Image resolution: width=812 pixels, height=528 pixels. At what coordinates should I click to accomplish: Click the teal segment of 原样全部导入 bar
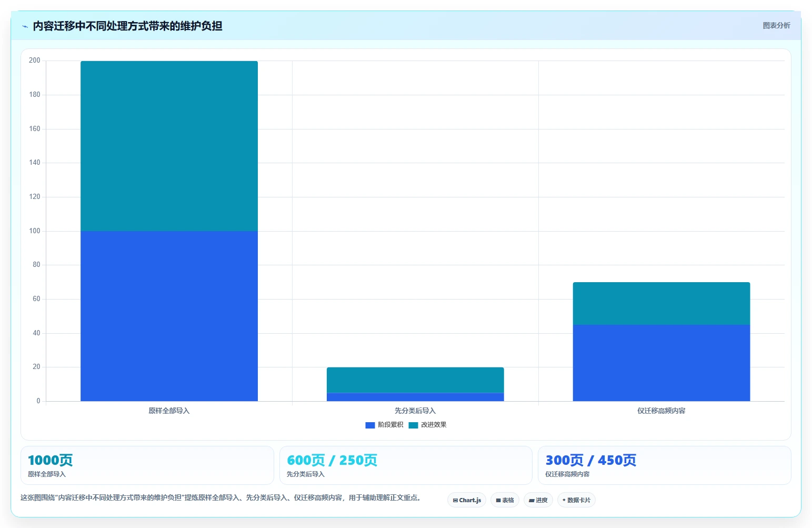tap(169, 146)
